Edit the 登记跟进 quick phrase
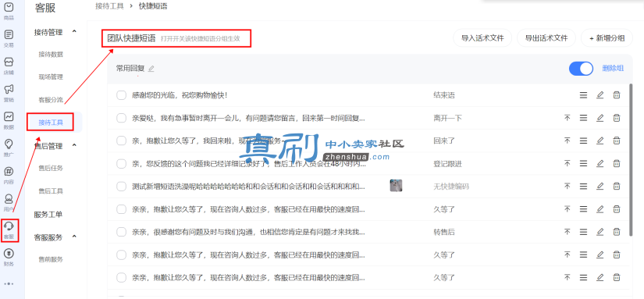644x299 pixels. coord(600,163)
